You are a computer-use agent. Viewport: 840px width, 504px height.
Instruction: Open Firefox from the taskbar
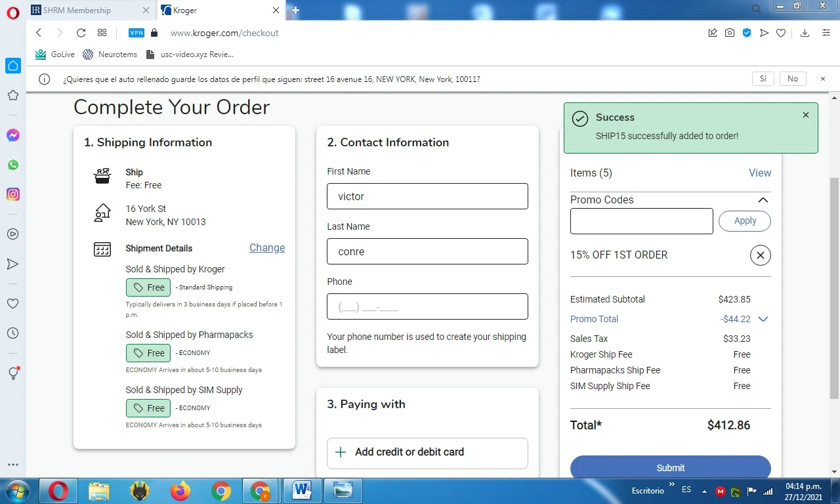pyautogui.click(x=179, y=491)
